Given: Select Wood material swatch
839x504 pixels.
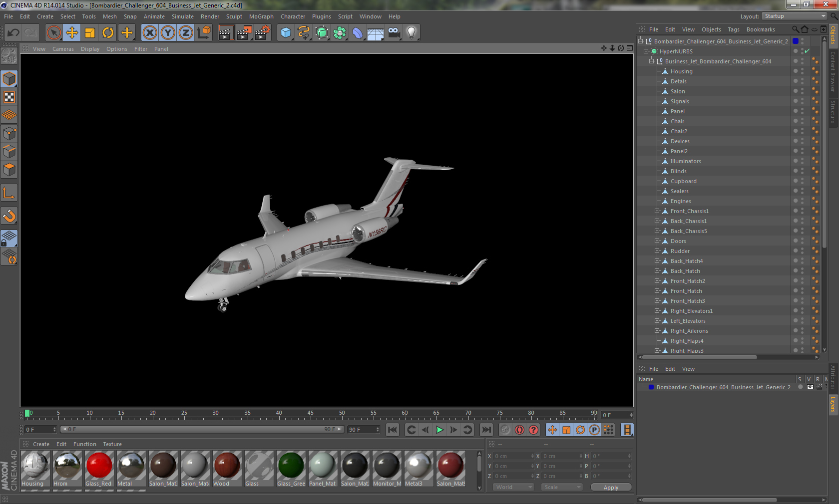Looking at the screenshot, I should (x=227, y=469).
